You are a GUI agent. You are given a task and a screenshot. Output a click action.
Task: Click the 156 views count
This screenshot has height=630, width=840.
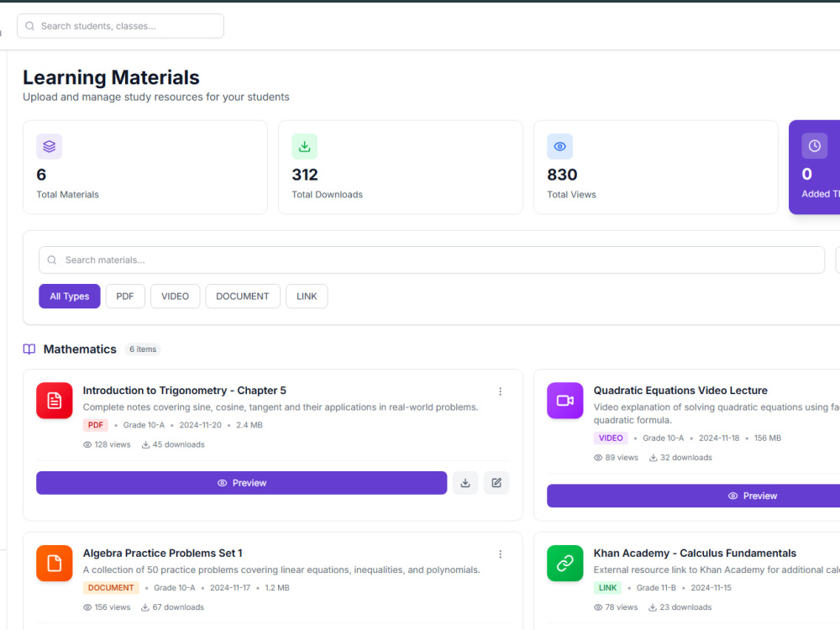coord(108,607)
